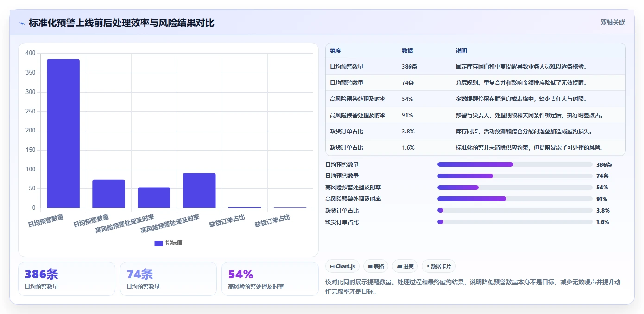The image size is (644, 314).
Task: Toggle the 指标值 legend color box
Action: tap(158, 243)
